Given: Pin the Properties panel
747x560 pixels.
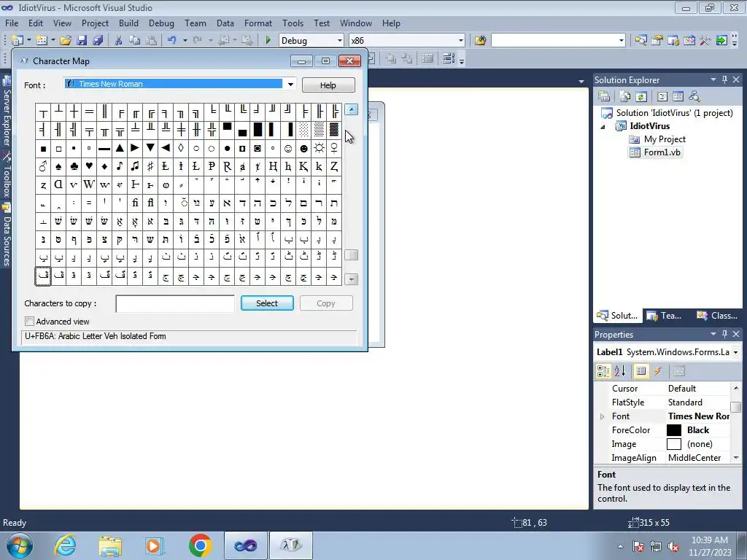Looking at the screenshot, I should (724, 334).
